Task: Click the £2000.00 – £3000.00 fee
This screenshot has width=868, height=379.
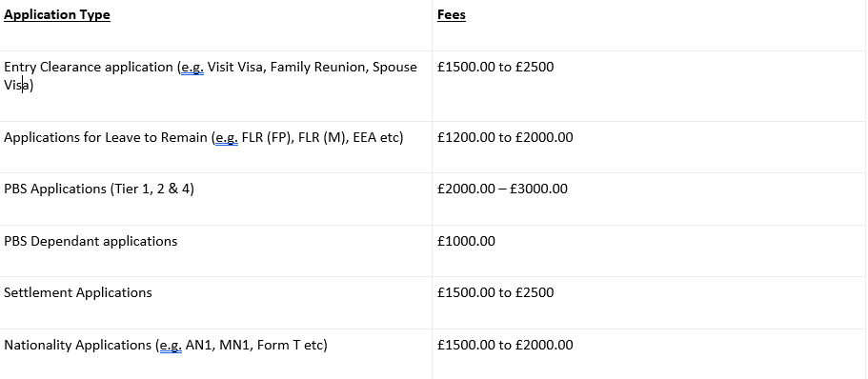Action: coord(502,189)
